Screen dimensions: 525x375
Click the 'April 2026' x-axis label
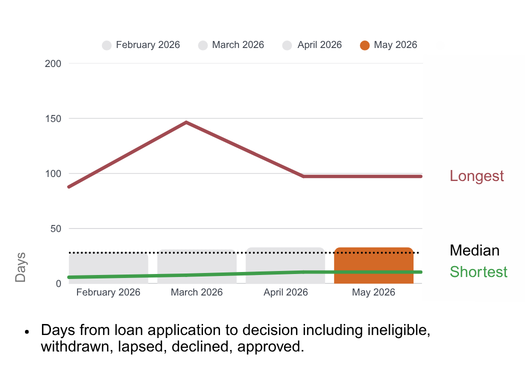(286, 292)
